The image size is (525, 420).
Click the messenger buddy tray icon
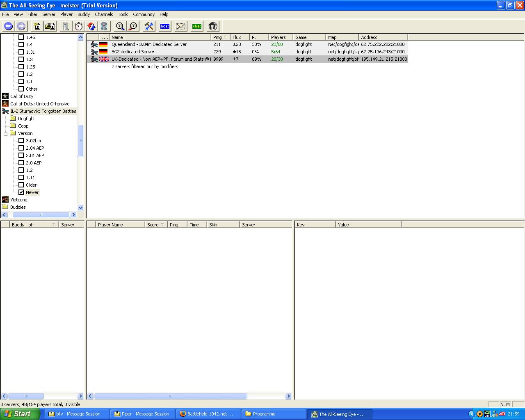coord(494,414)
